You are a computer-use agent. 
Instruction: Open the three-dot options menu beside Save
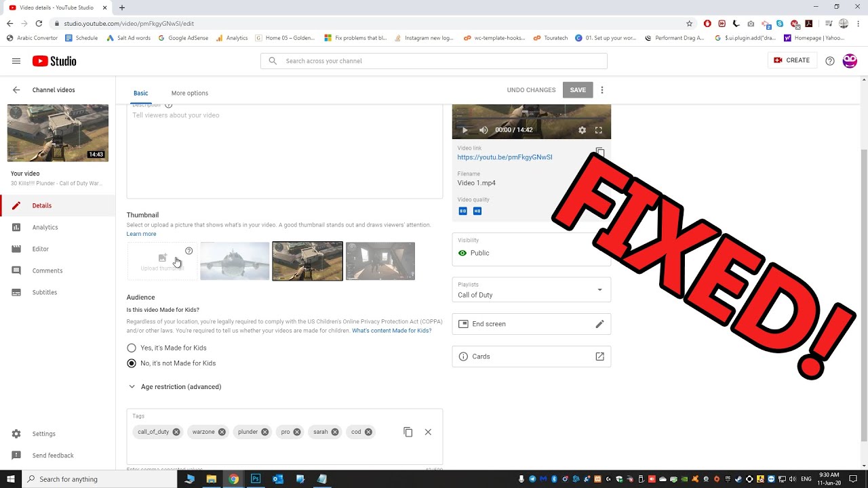pyautogui.click(x=601, y=90)
